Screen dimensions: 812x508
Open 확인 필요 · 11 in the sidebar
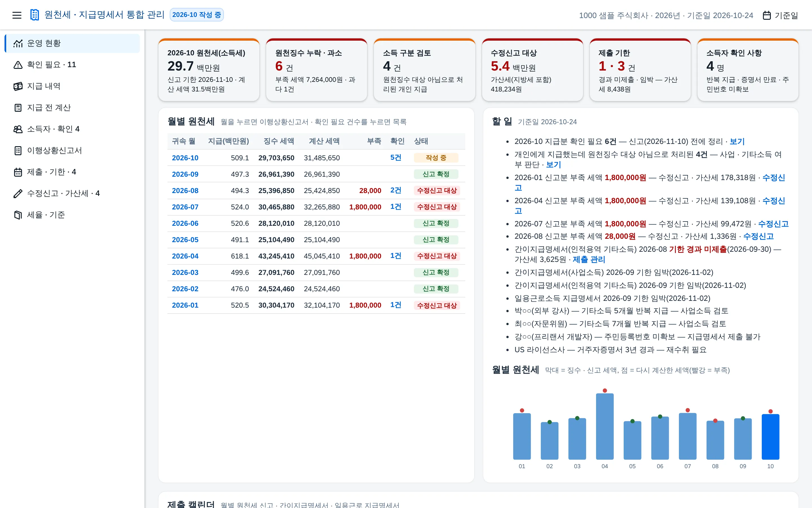(x=72, y=65)
